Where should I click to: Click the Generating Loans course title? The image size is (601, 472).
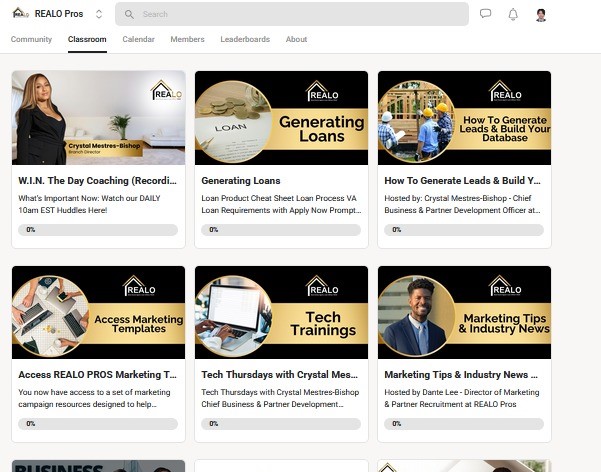[x=241, y=181]
